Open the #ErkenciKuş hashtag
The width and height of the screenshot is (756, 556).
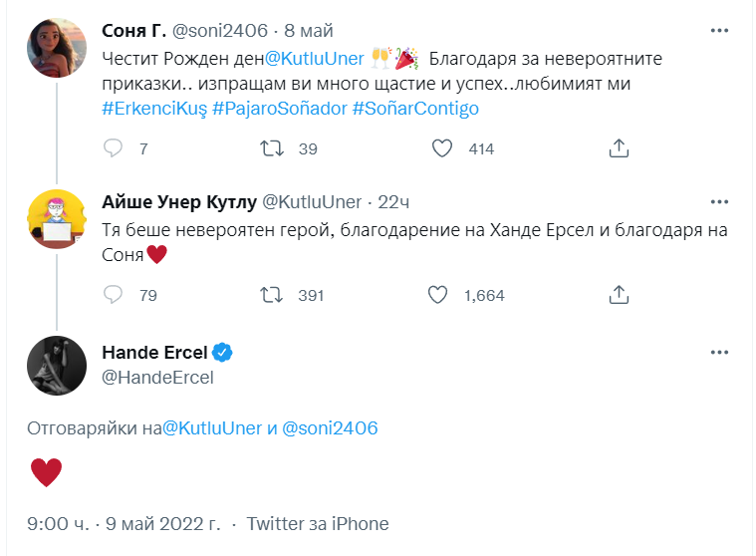pos(154,108)
